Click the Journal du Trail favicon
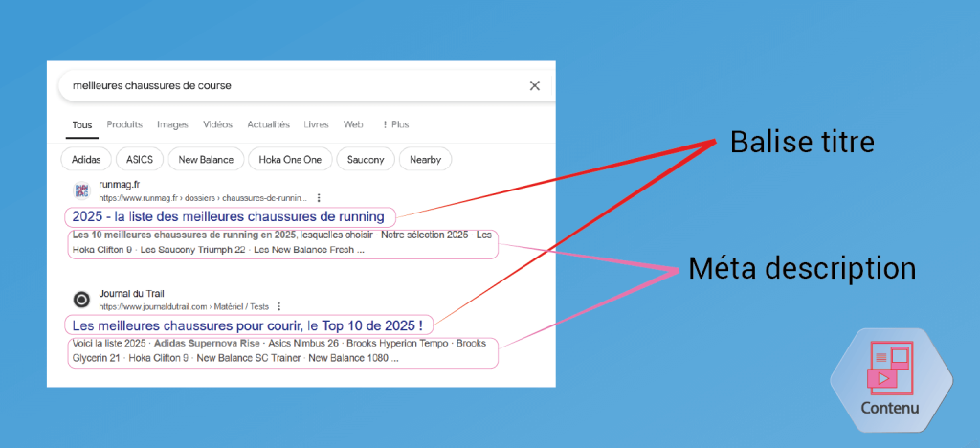Screen dimensions: 980x448 (82, 300)
